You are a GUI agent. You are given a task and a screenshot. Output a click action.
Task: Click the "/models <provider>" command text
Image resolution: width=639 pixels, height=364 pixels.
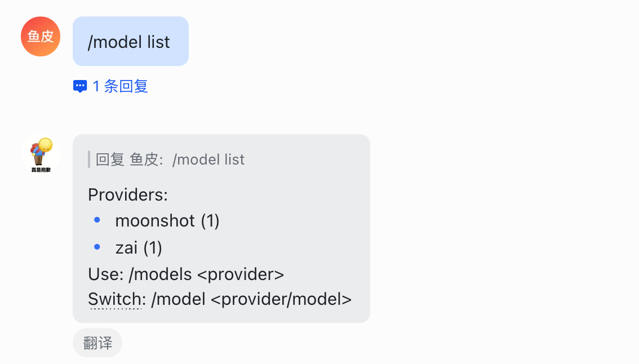coord(206,274)
